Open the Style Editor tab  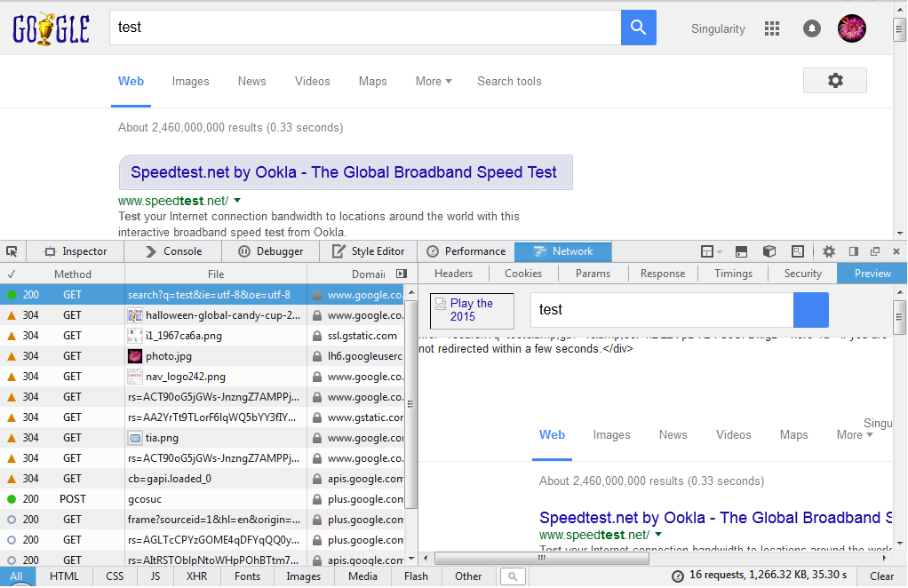click(x=369, y=251)
